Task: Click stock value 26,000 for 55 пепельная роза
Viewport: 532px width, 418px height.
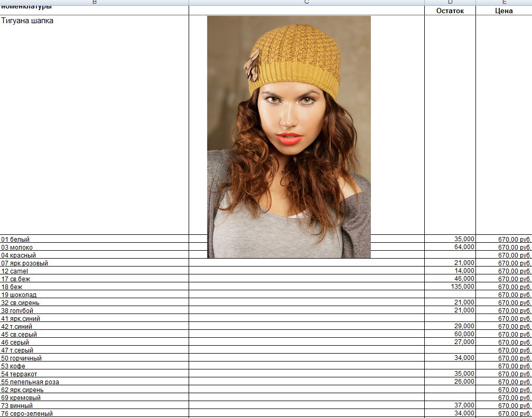Action: [450, 381]
